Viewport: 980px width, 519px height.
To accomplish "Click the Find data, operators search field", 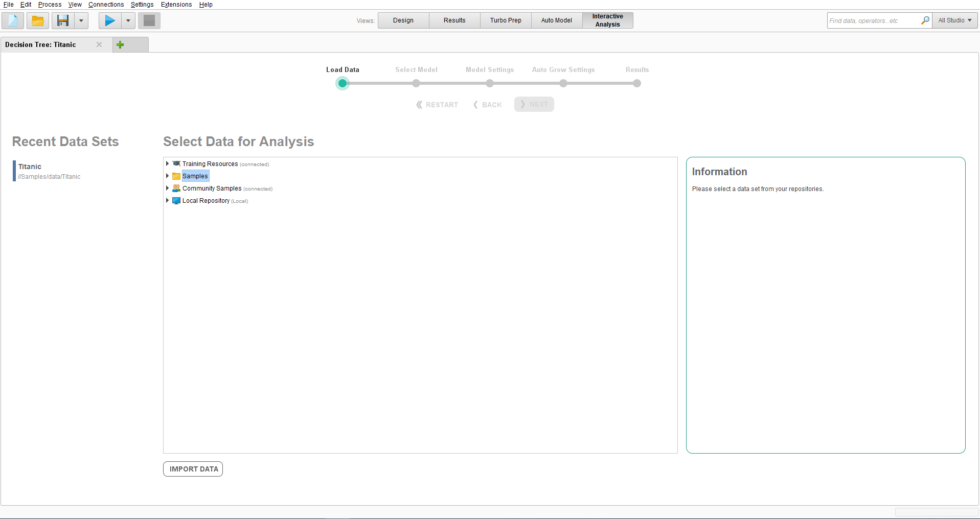I will coord(873,20).
